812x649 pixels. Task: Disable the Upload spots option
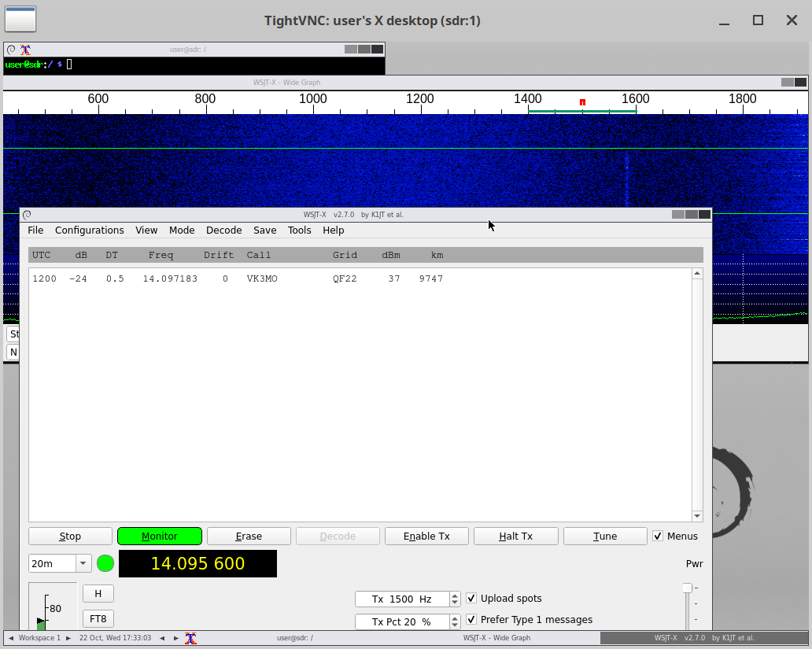click(x=471, y=598)
